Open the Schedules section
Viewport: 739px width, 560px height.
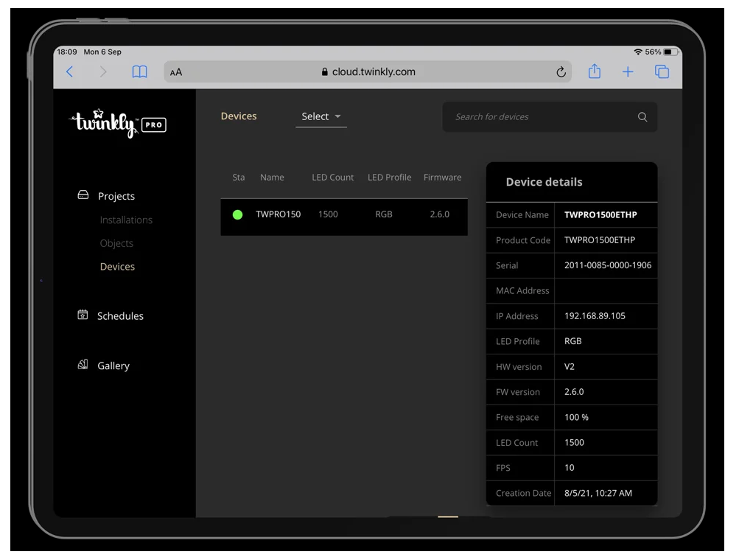(120, 316)
